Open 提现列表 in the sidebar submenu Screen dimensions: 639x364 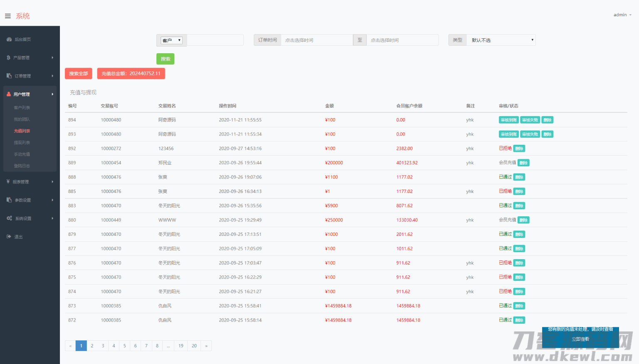tap(22, 143)
